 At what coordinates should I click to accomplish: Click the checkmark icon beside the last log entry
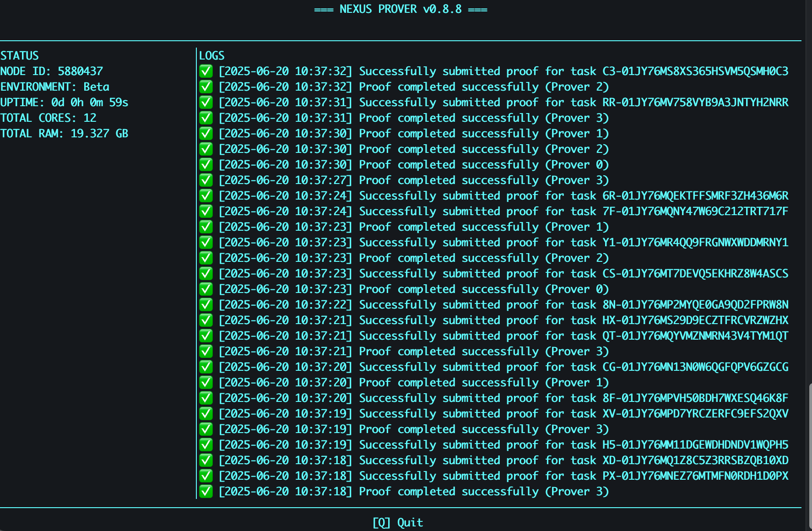click(x=206, y=491)
